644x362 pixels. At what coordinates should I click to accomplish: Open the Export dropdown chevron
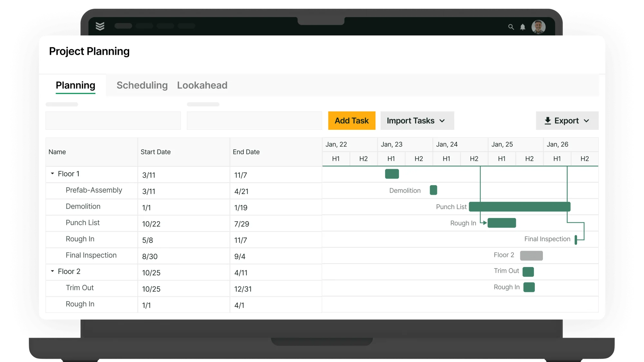[586, 121]
